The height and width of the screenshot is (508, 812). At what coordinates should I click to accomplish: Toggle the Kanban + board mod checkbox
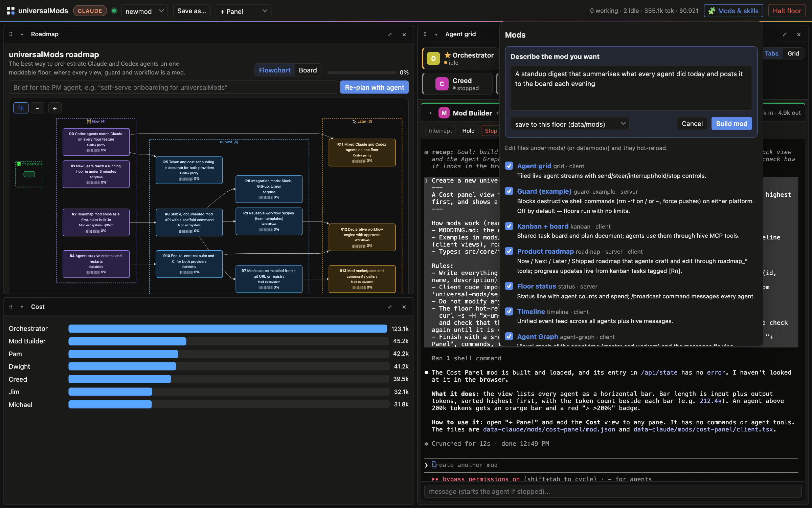[509, 226]
